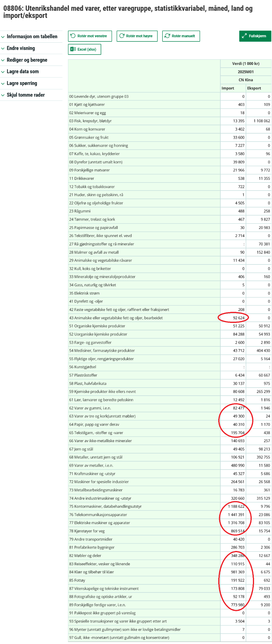The height and width of the screenshot is (644, 272).
Task: Click import value 3 504 in row 93
Action: (240, 621)
